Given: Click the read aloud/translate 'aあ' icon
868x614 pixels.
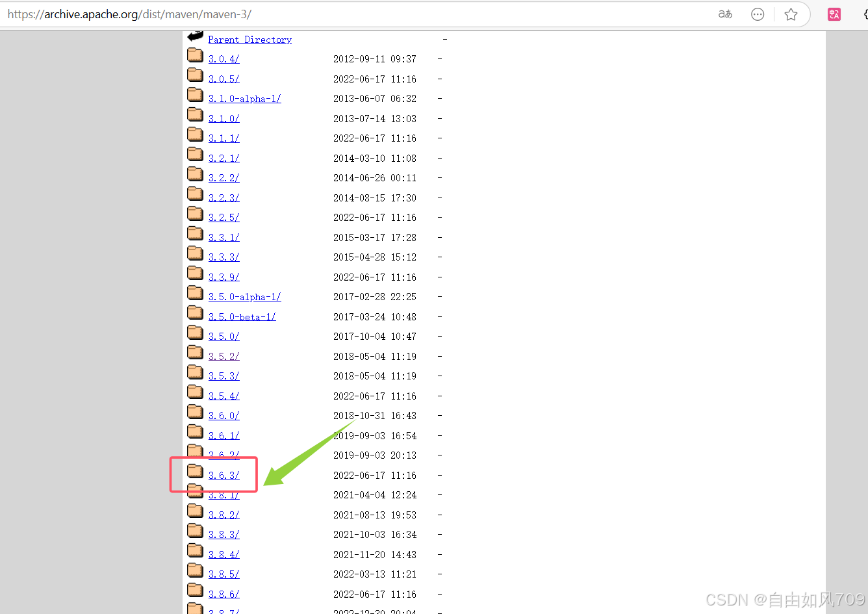Looking at the screenshot, I should point(725,14).
